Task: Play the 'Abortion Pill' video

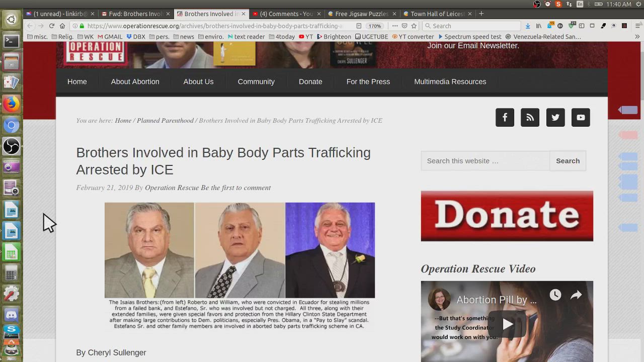Action: (x=507, y=324)
